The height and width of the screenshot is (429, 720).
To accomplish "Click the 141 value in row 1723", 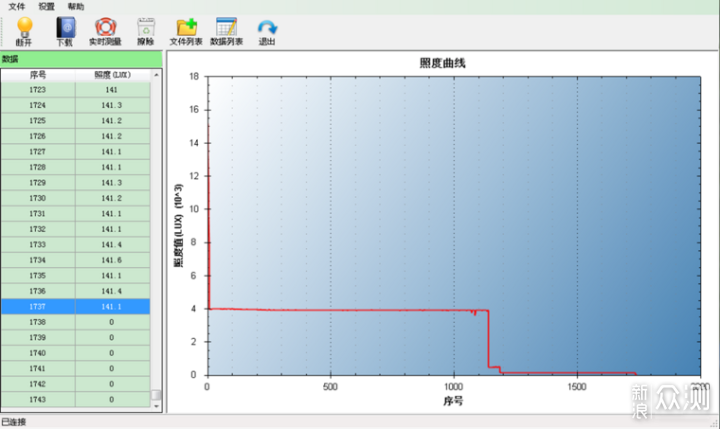I will click(112, 90).
